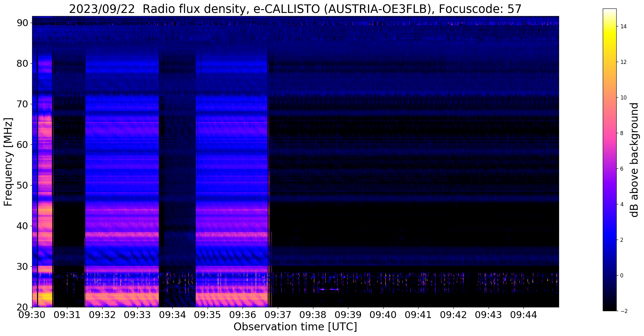Click the colorbar tick label 8
The height and width of the screenshot is (336, 644).
tap(621, 133)
